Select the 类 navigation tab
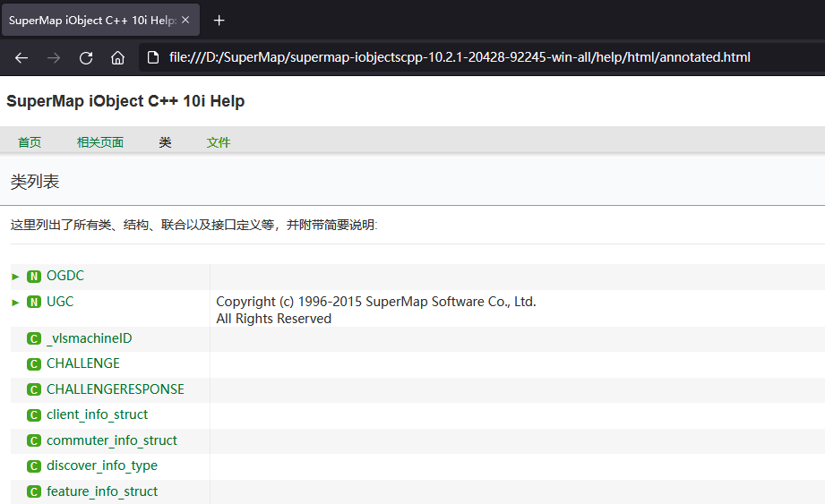Screen dimensions: 825x504 coord(165,142)
